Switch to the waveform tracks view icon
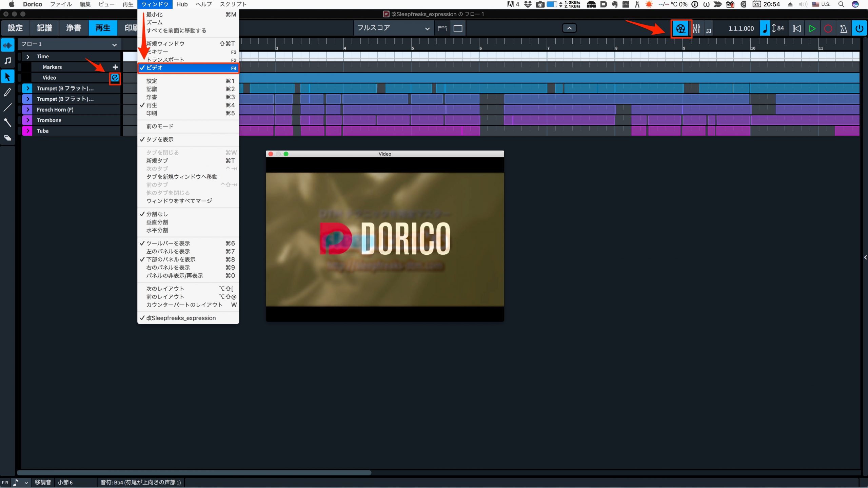The height and width of the screenshot is (488, 868). [7, 45]
